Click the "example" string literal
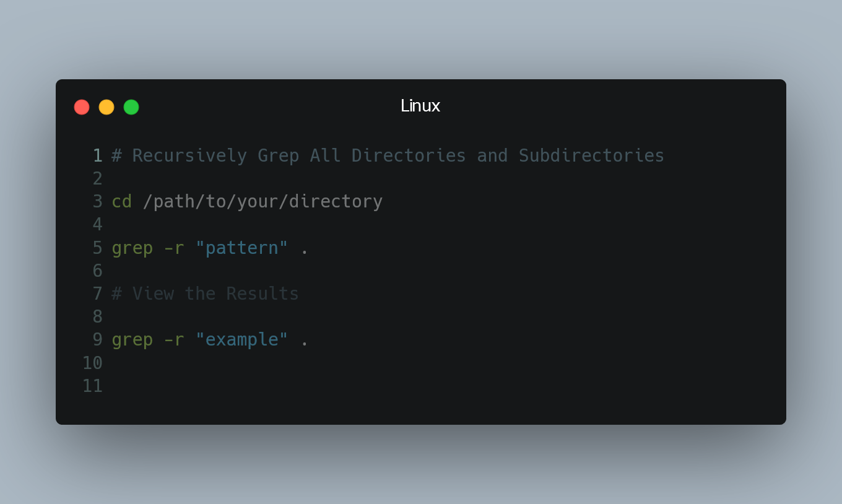Viewport: 842px width, 504px height. coord(242,339)
